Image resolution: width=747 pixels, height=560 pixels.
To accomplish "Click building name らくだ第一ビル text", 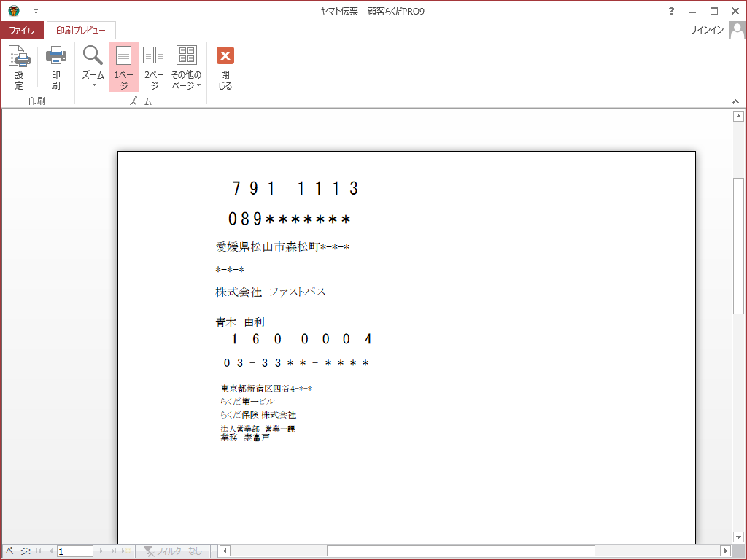I will pos(247,402).
